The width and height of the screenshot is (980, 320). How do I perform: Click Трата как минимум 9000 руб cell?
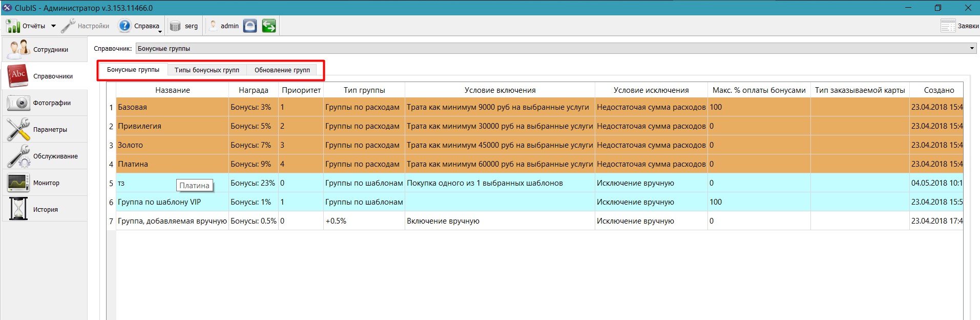coord(500,107)
